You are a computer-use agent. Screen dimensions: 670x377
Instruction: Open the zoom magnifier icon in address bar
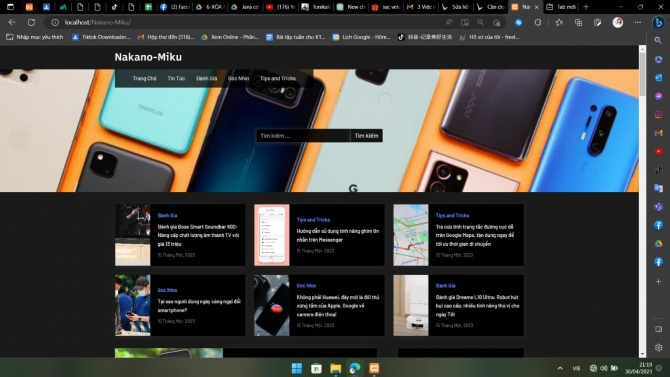[x=480, y=22]
